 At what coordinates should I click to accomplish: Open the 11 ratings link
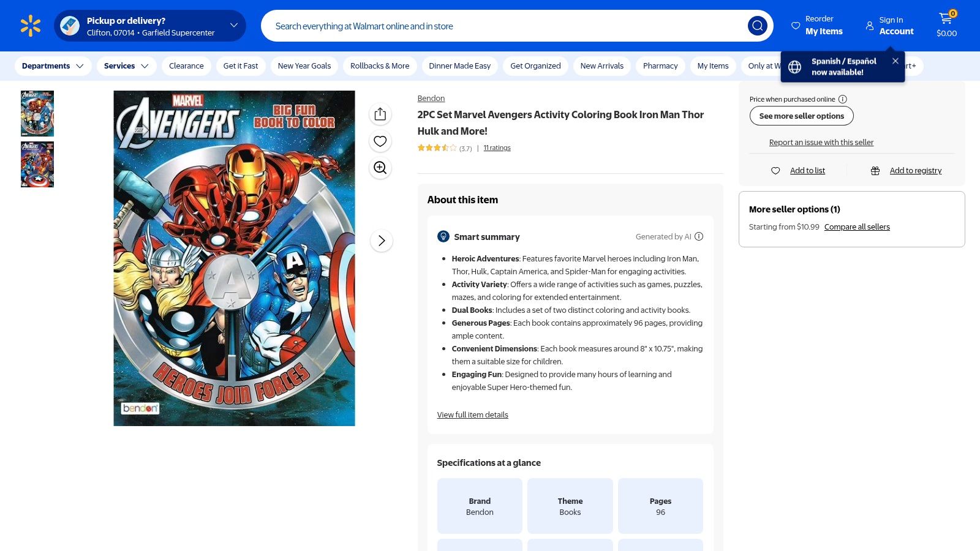497,148
